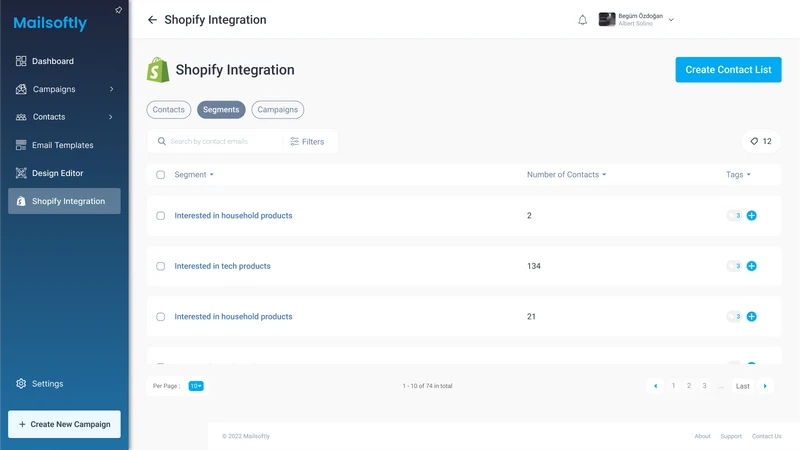Jump to the Last page
800x450 pixels.
point(742,386)
